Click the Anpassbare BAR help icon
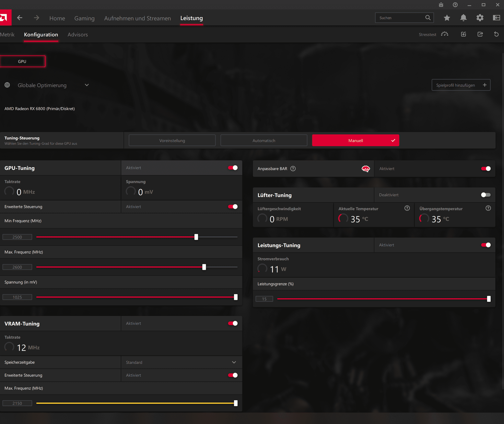Screen dimensions: 504x424 click(x=293, y=169)
